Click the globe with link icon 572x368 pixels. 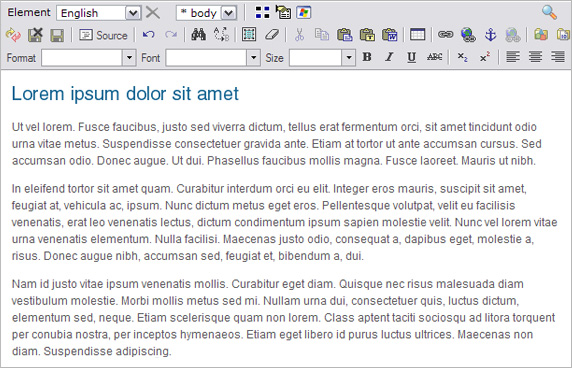468,35
